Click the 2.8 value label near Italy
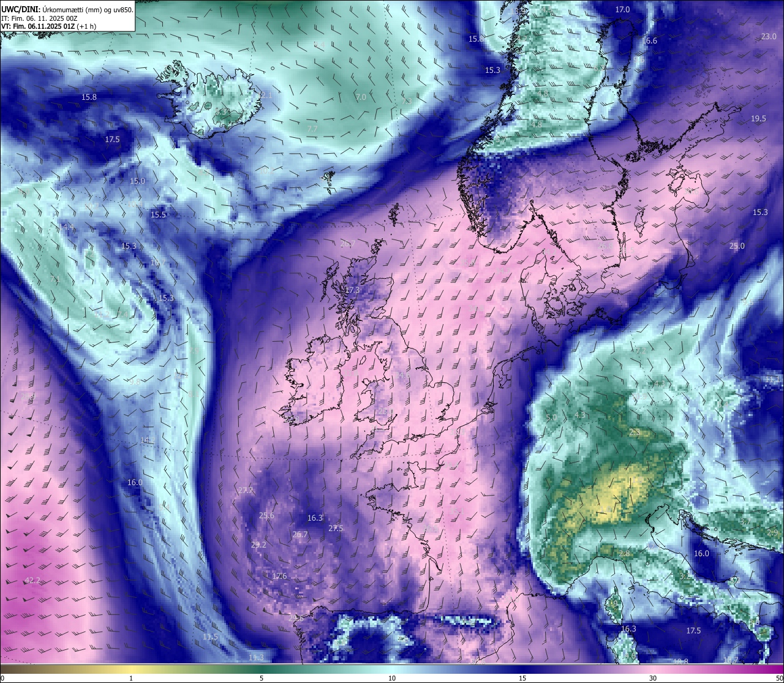The width and height of the screenshot is (784, 683). point(624,554)
